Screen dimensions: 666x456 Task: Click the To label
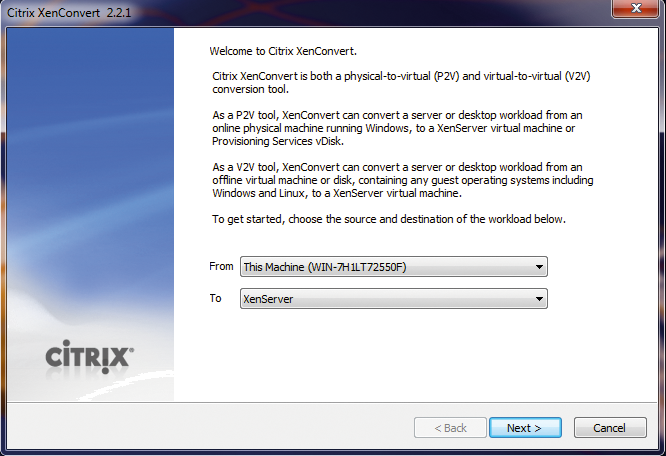216,298
